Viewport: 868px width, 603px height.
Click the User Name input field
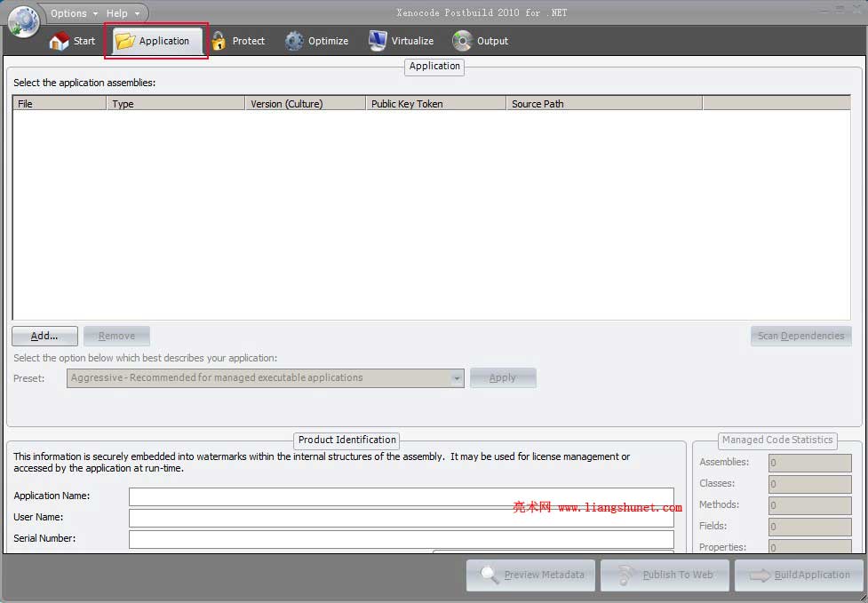(402, 518)
